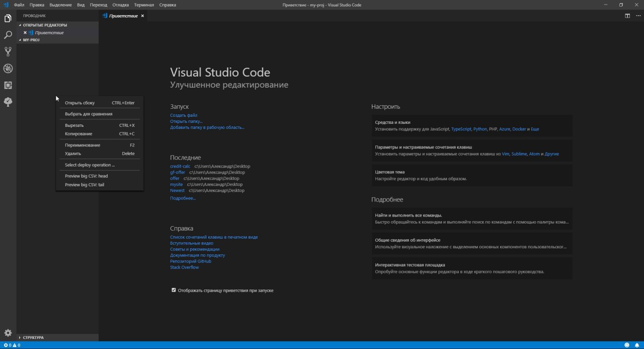
Task: Choose Preview big CSV: tail
Action: coord(100,184)
